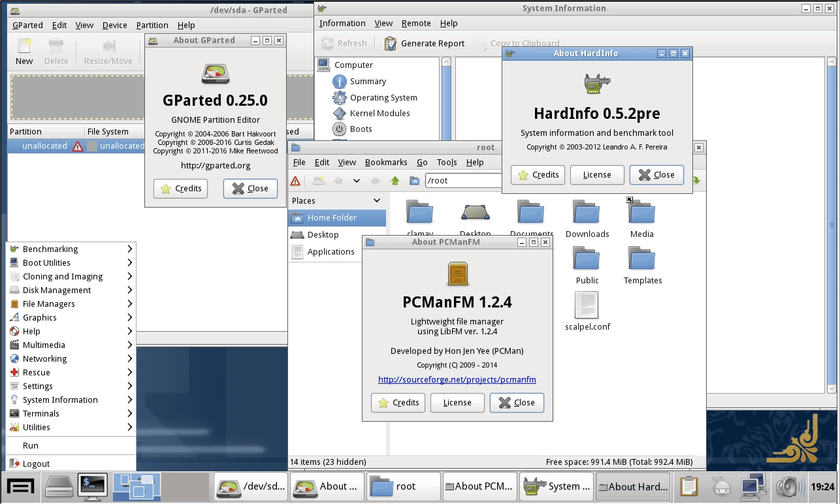Click Close in About PCManFM dialog
Screen dimensions: 840x504
tap(517, 403)
